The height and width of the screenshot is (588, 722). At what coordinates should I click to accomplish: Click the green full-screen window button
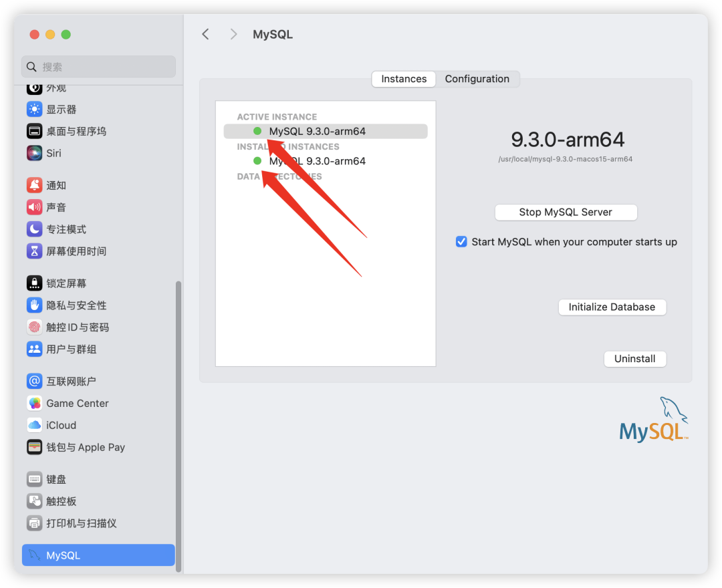[66, 35]
